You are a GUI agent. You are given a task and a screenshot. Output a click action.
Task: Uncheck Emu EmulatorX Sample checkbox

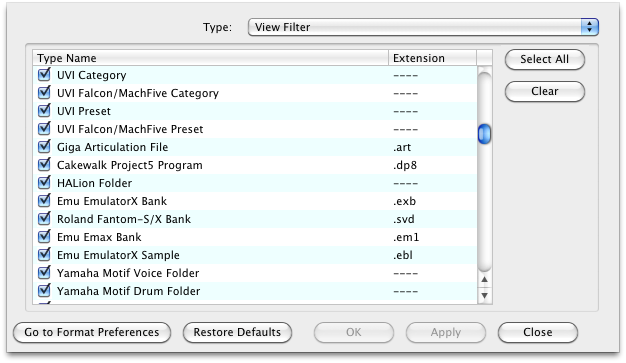(44, 254)
